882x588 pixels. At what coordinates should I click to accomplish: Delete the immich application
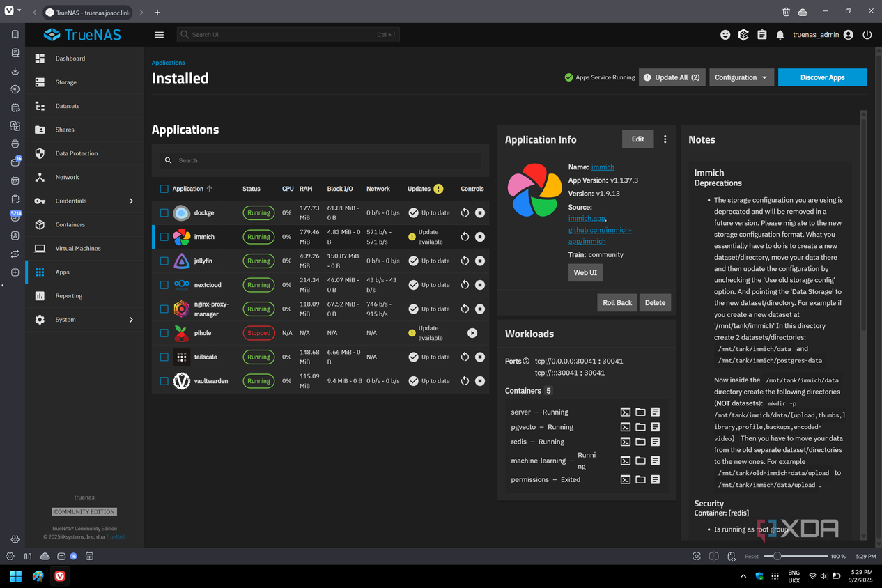tap(655, 302)
